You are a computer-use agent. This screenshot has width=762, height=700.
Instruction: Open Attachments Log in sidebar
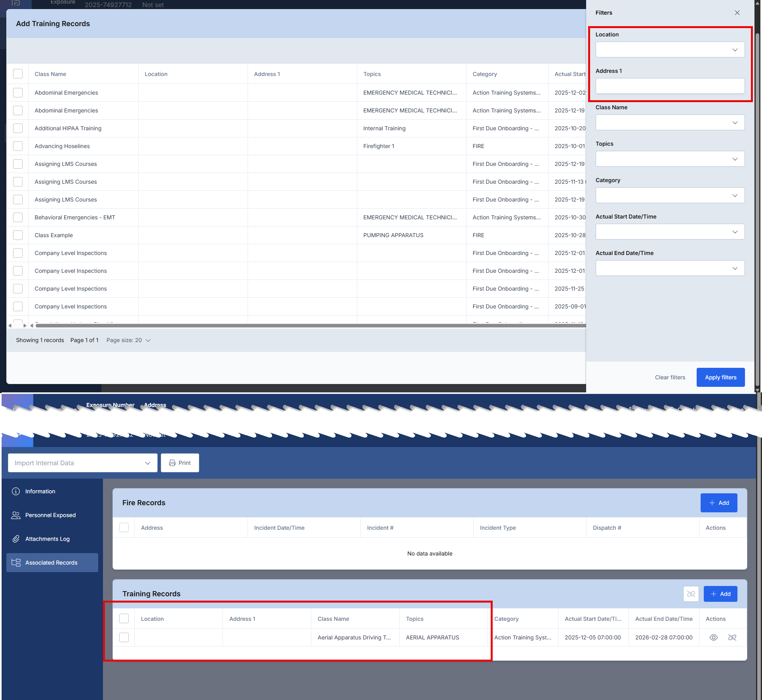47,539
